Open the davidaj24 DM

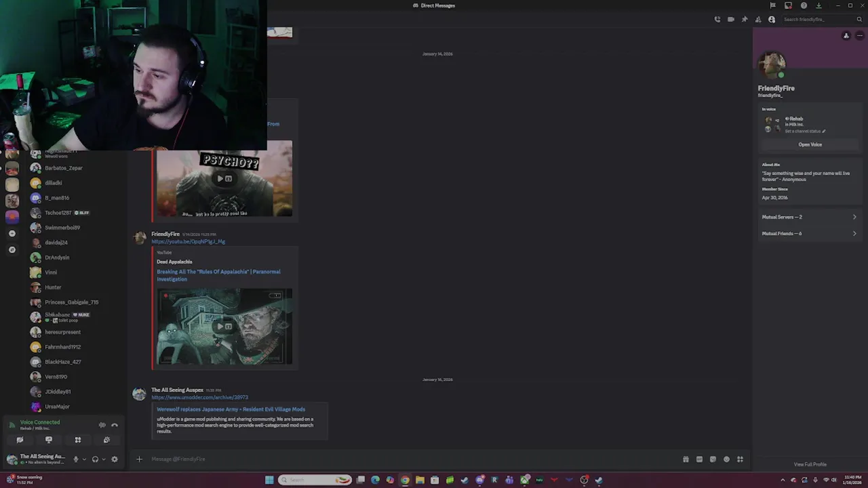56,243
